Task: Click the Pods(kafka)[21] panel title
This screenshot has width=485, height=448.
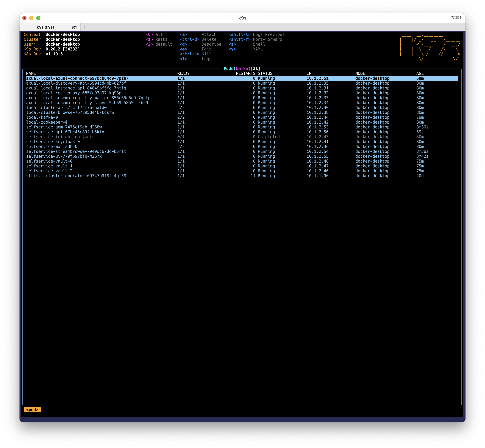Action: click(242, 69)
